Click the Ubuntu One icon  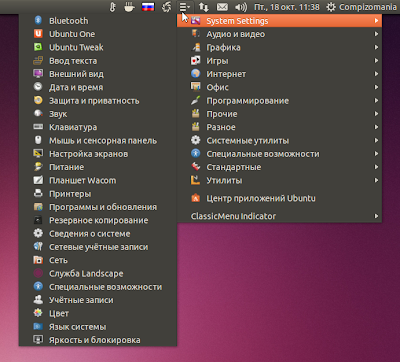click(38, 34)
